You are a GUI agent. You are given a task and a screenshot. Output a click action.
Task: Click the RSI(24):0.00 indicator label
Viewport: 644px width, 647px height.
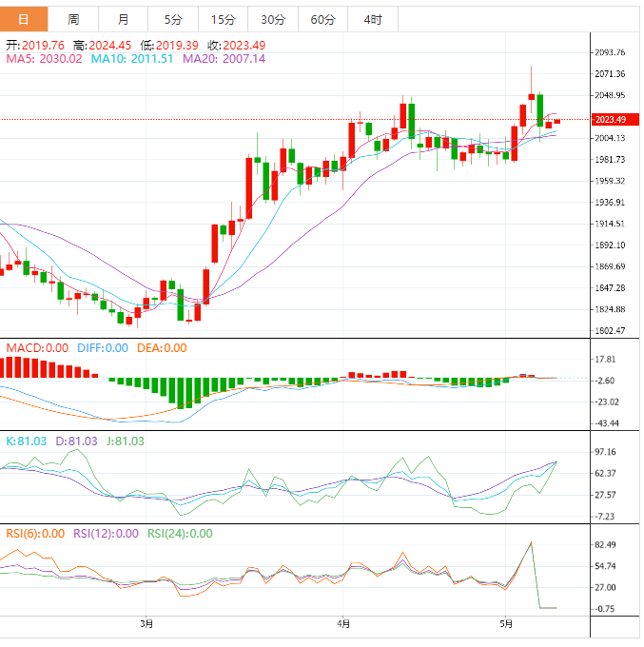click(x=180, y=534)
